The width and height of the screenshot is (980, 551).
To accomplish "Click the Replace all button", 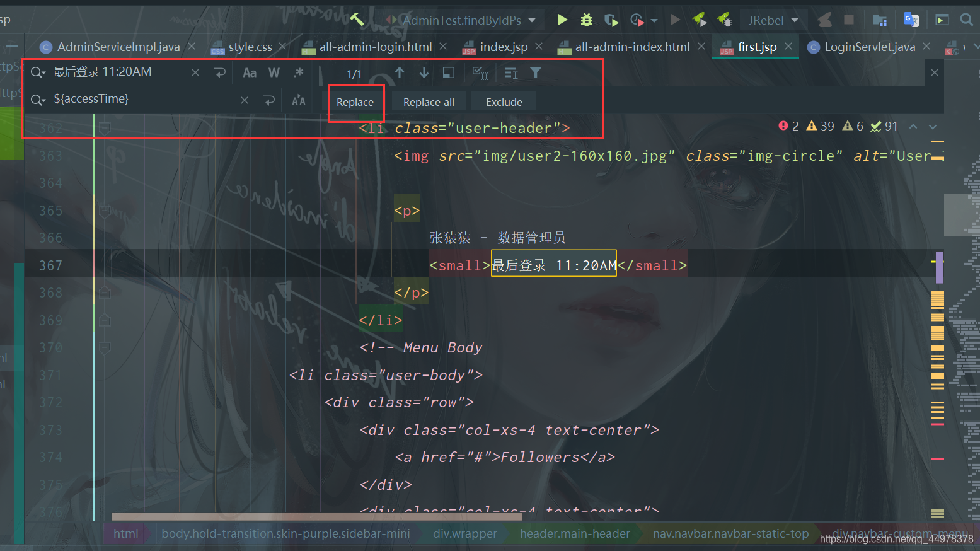I will tap(429, 102).
